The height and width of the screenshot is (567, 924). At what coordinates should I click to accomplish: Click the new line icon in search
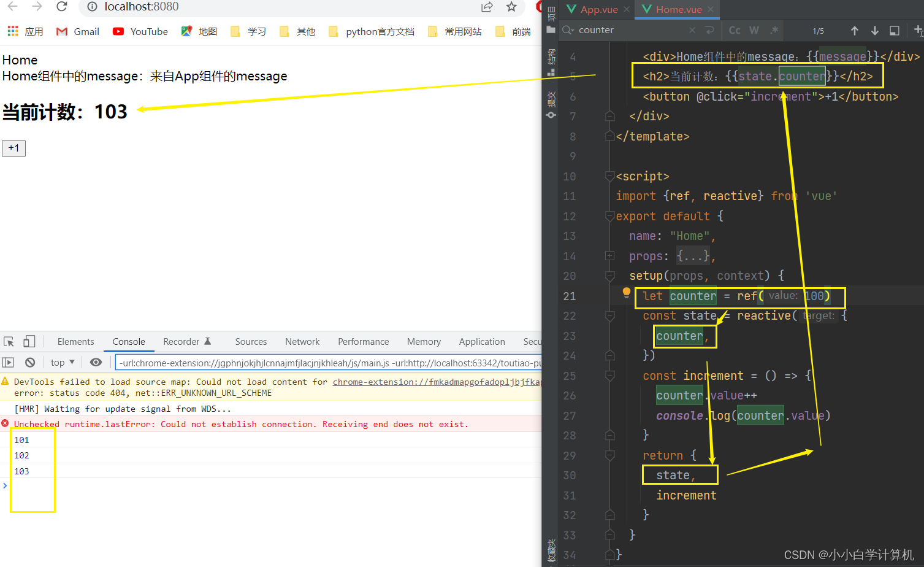pyautogui.click(x=709, y=30)
